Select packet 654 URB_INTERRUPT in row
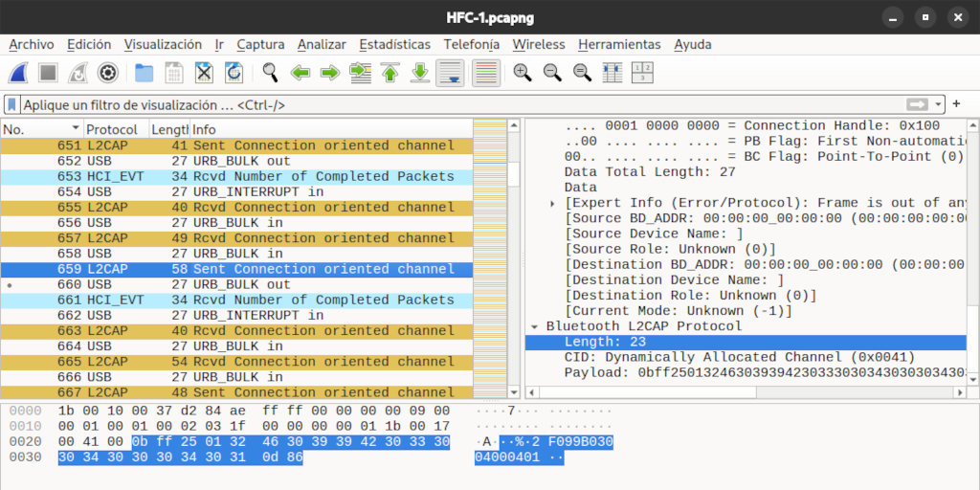980x490 pixels. point(237,191)
